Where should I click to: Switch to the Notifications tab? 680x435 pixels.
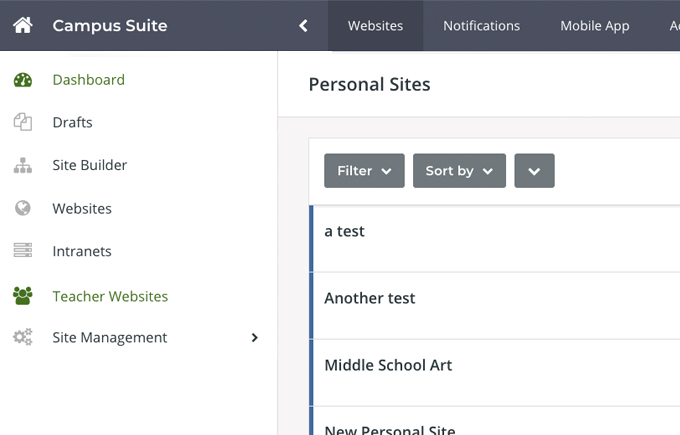click(481, 26)
